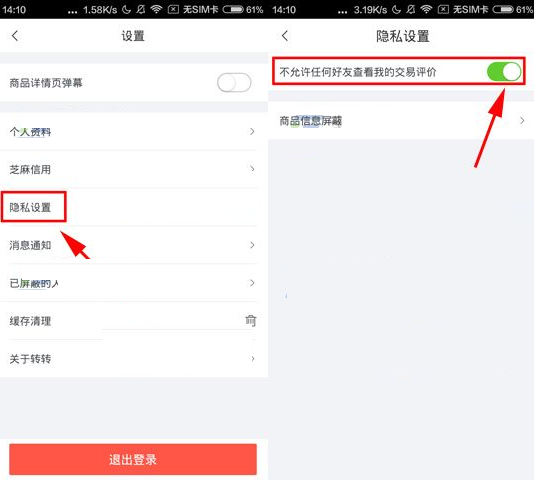Open 隐私设置 menu entry

point(134,207)
